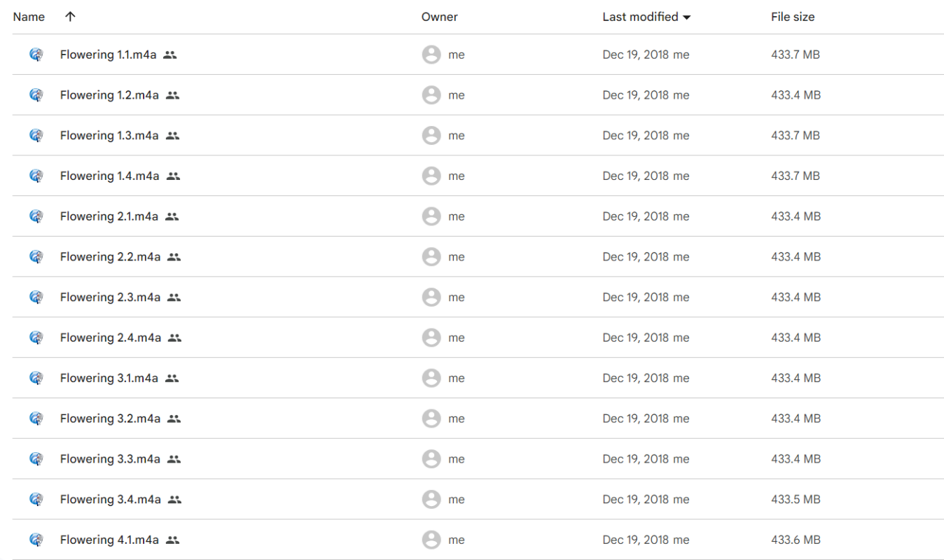Click the shared people icon beside Flowering 1.2.m4a
The height and width of the screenshot is (560, 944).
click(173, 95)
